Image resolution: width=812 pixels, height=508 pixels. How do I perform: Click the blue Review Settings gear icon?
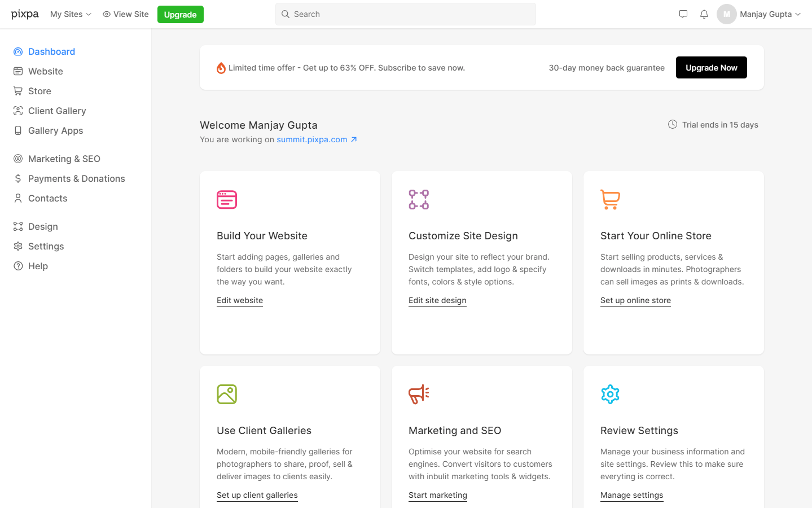pyautogui.click(x=610, y=394)
